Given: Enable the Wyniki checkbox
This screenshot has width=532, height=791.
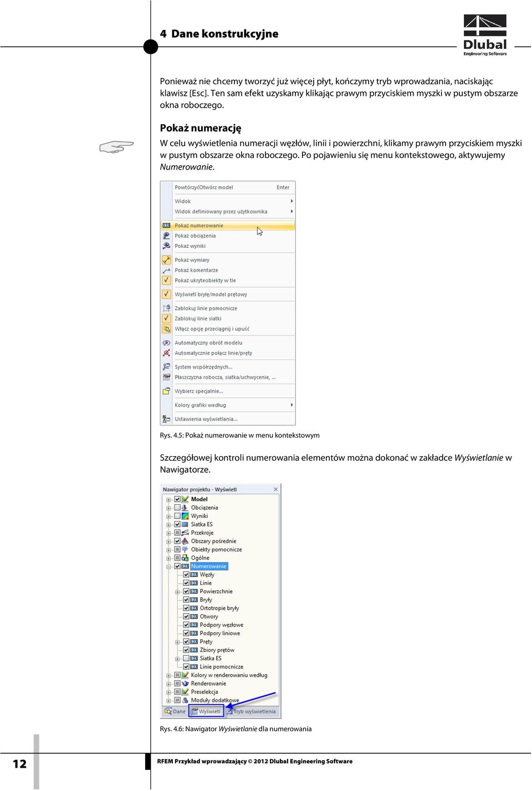Looking at the screenshot, I should 177,516.
